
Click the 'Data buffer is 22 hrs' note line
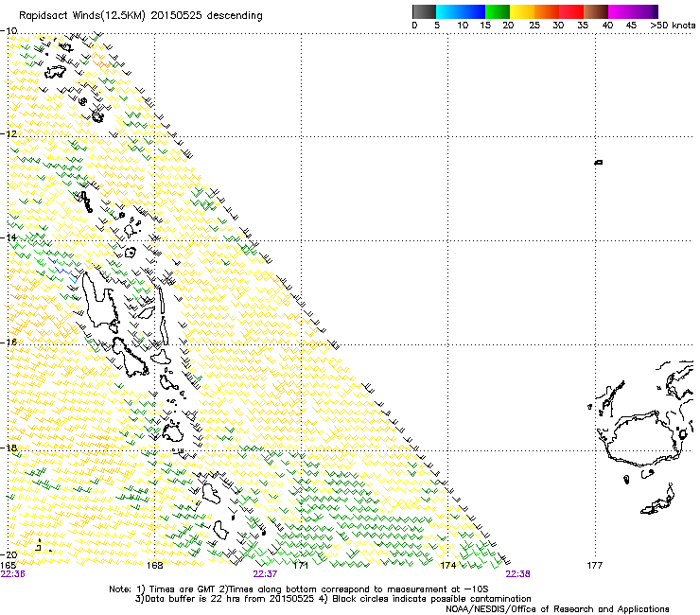pos(333,599)
